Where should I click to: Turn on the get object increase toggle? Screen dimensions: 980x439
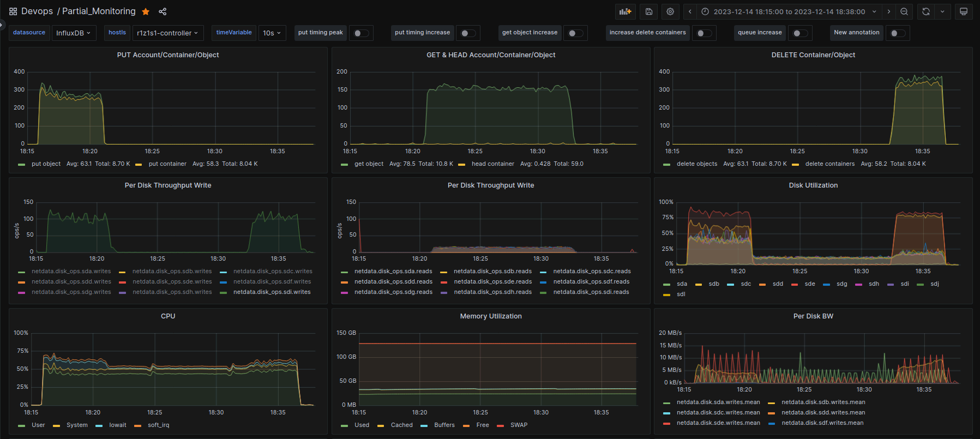point(575,33)
